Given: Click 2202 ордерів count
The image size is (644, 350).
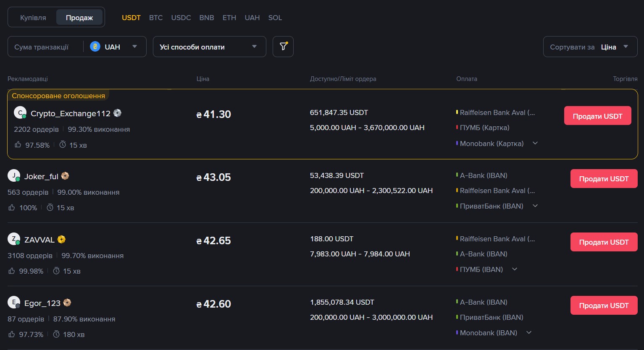Looking at the screenshot, I should coord(37,129).
